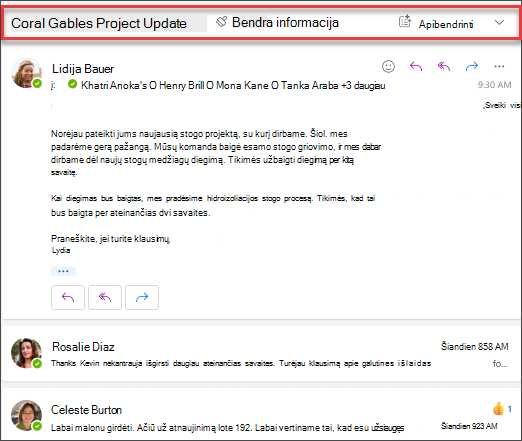
Task: Expand the +3 daugiau recipients
Action: 363,85
